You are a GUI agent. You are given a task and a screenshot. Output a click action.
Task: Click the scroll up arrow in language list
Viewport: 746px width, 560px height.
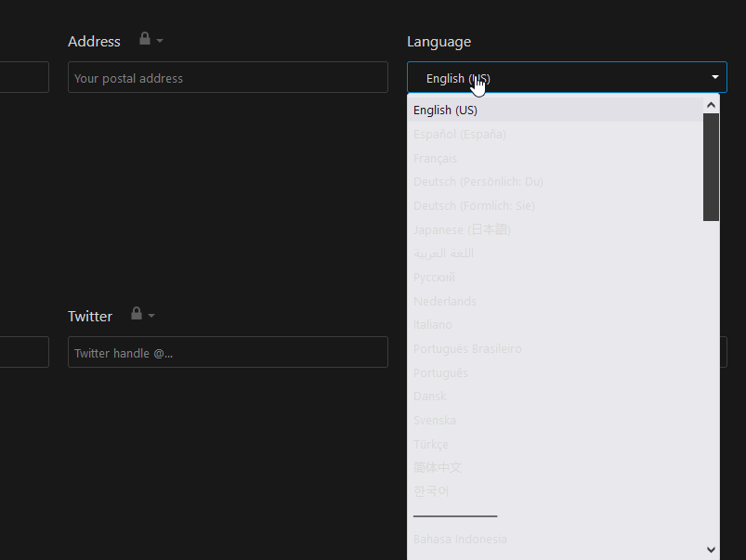(711, 104)
